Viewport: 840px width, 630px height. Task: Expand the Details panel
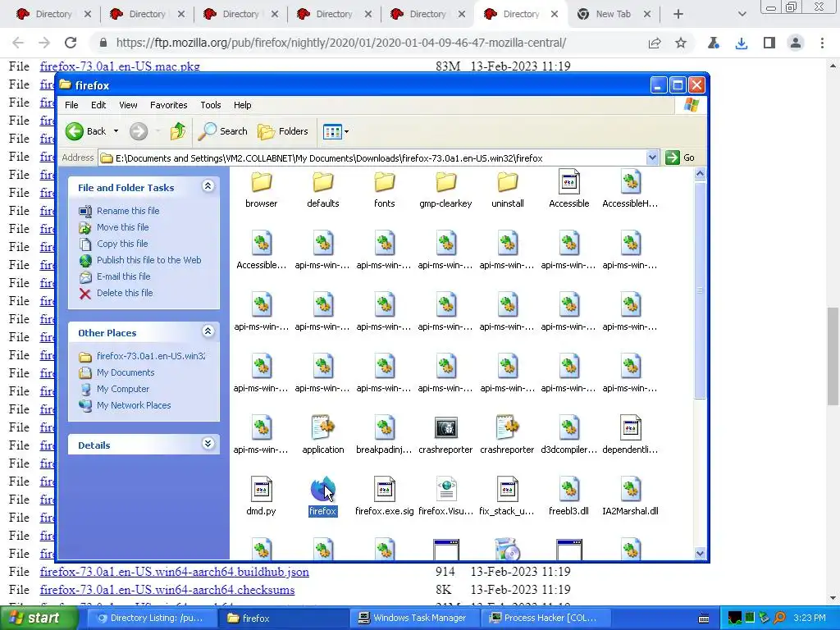pos(208,444)
